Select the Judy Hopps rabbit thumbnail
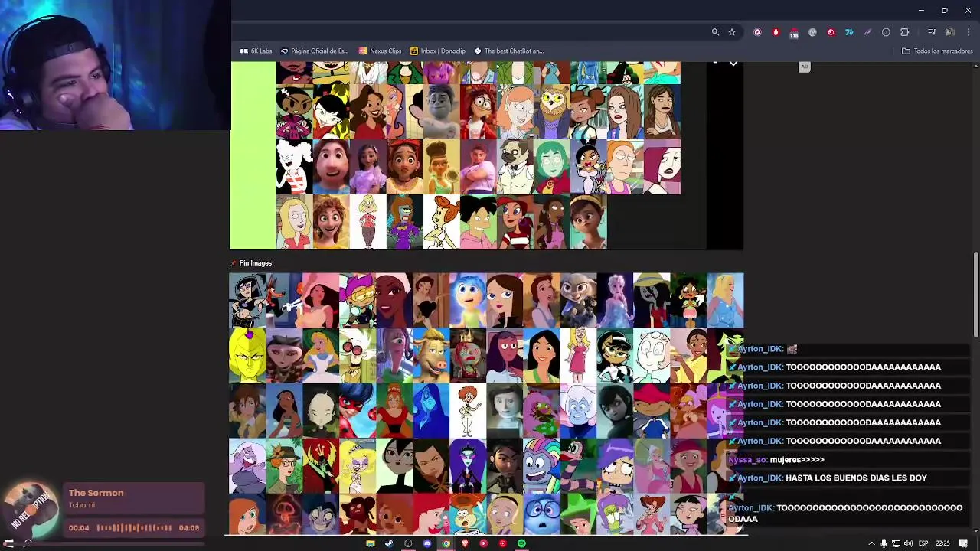The height and width of the screenshot is (551, 980). click(x=578, y=301)
